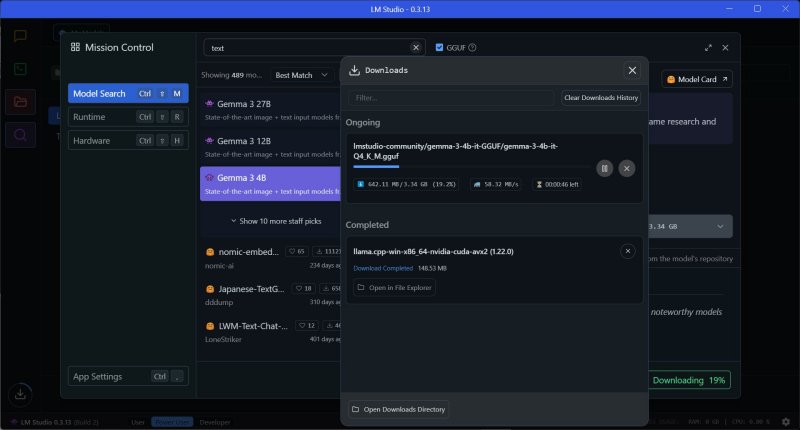
Task: Click Open Downloads Directory button
Action: [399, 409]
